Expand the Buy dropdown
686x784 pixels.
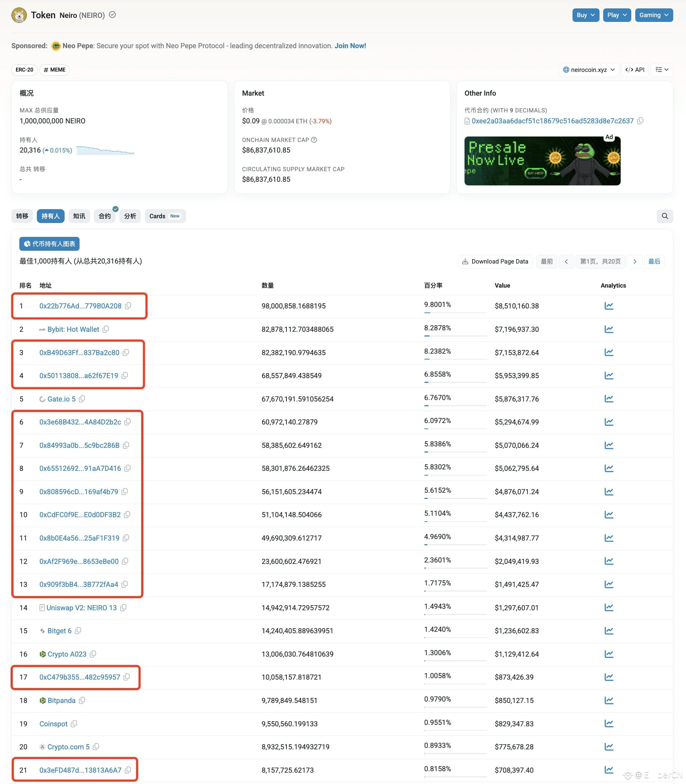[586, 15]
